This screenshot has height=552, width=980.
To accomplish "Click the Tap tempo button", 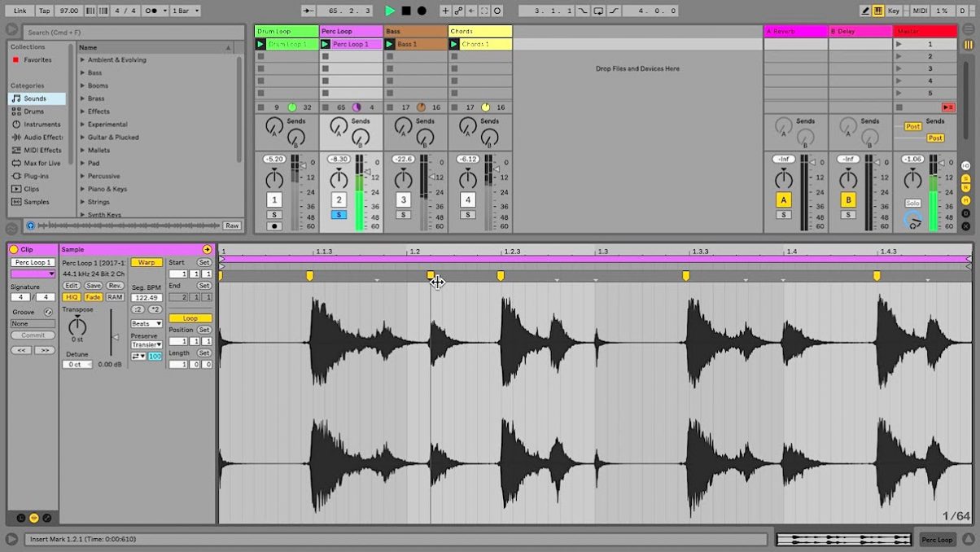I will coord(44,11).
